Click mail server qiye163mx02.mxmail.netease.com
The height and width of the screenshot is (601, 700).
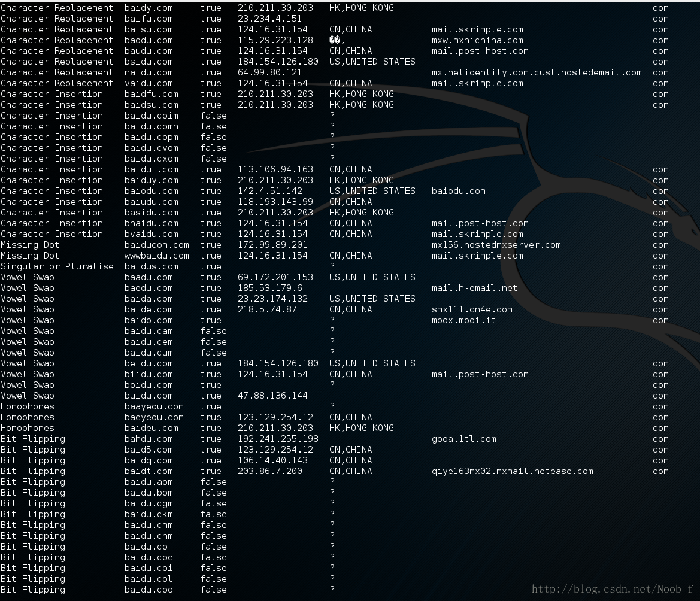click(513, 471)
